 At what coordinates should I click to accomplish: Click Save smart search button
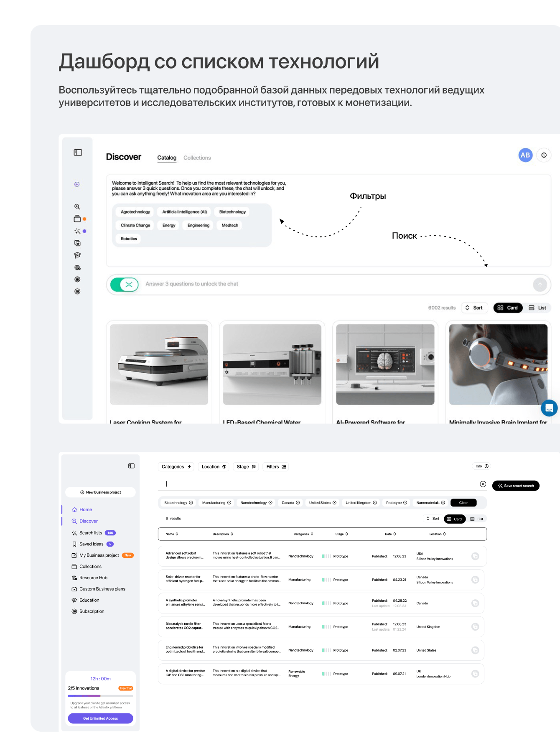pyautogui.click(x=516, y=486)
